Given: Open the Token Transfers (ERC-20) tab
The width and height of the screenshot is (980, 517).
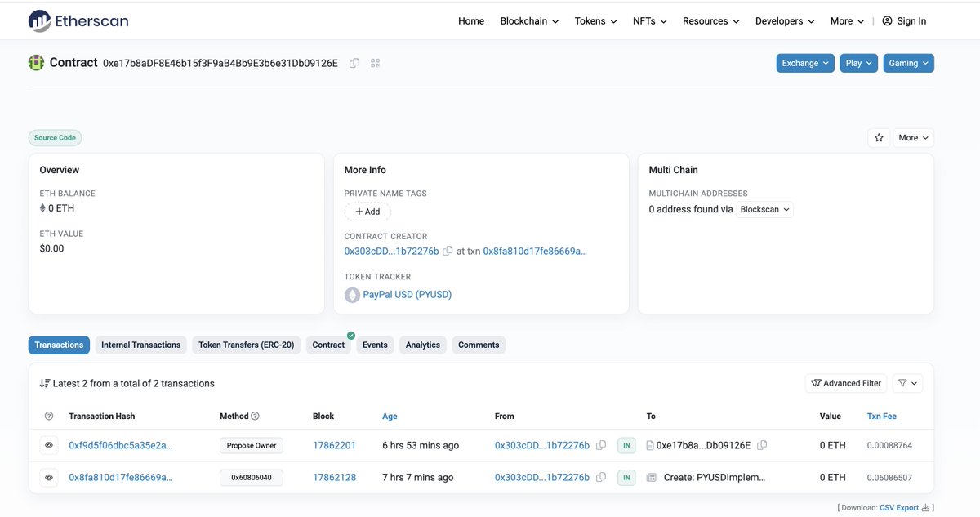Looking at the screenshot, I should click(247, 345).
